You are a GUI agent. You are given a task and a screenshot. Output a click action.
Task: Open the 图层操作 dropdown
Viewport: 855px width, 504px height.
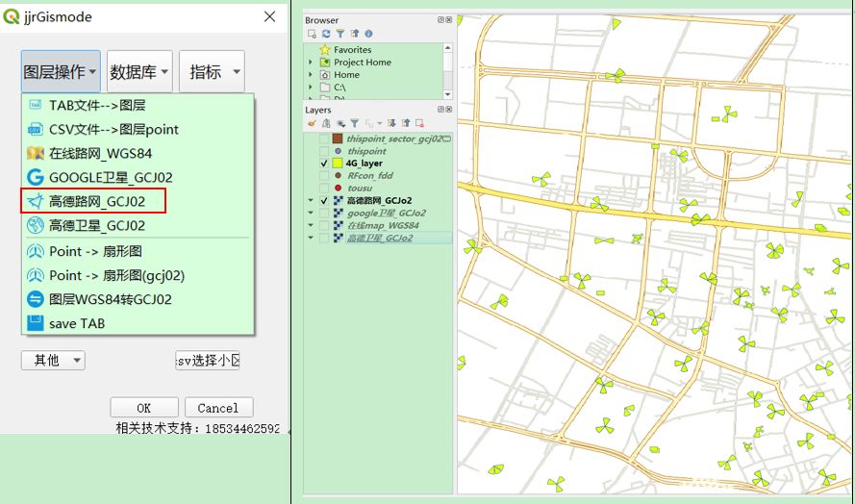pos(61,71)
